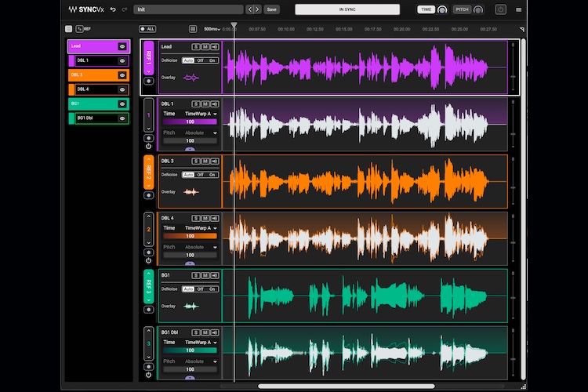Image resolution: width=588 pixels, height=392 pixels.
Task: Click the speaker listen icon on the DBL 1 track
Action: click(215, 104)
